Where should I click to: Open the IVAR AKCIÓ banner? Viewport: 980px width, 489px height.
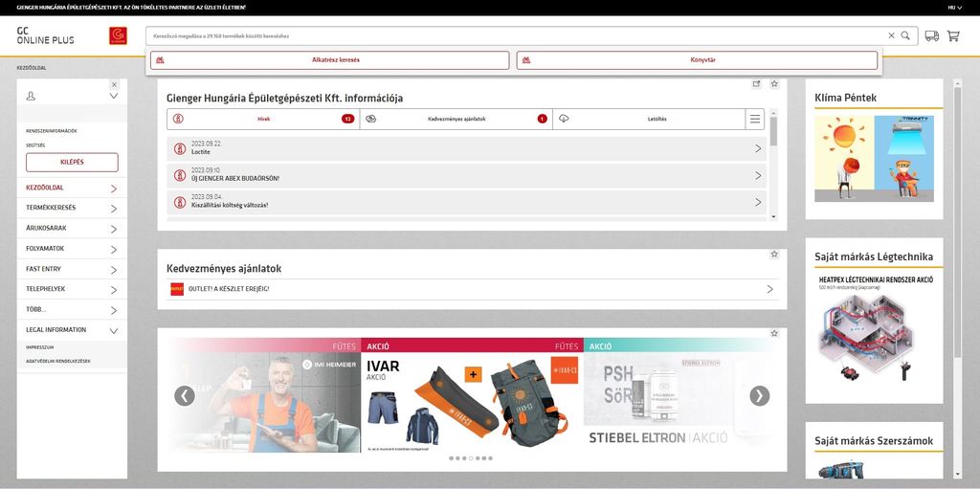click(x=472, y=395)
